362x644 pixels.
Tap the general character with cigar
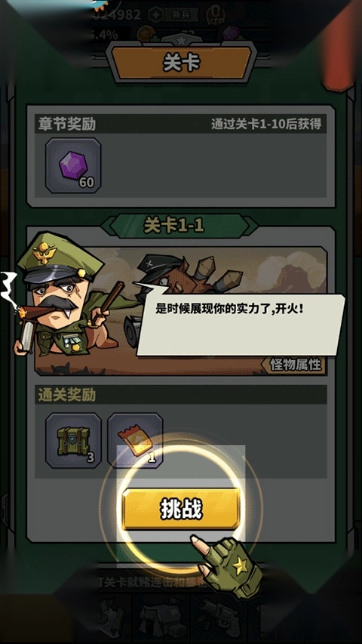tap(63, 296)
